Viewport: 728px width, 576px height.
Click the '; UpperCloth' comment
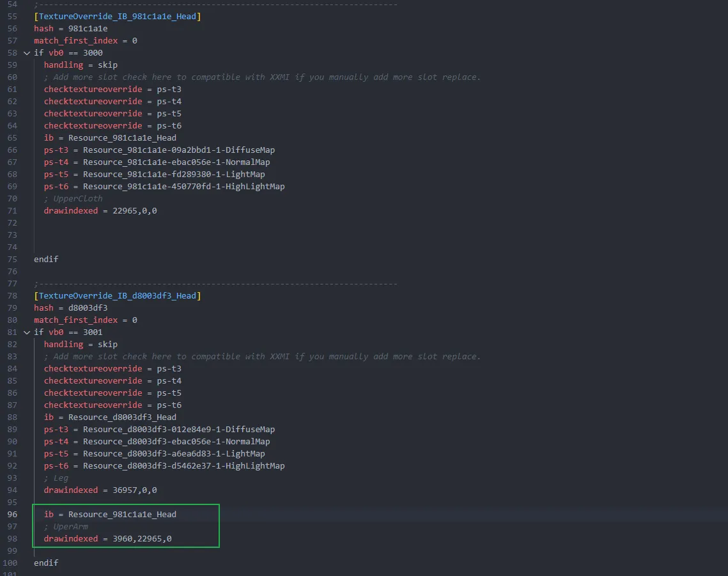74,199
